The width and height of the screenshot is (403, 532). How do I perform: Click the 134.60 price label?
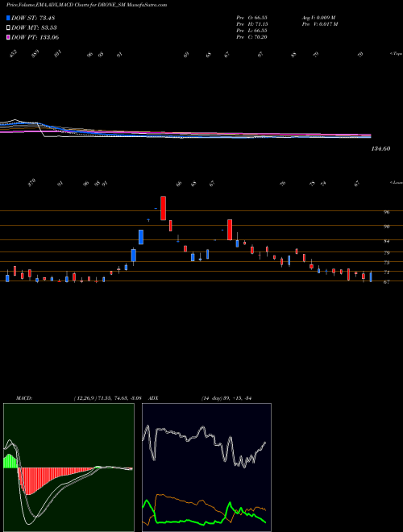tap(381, 148)
